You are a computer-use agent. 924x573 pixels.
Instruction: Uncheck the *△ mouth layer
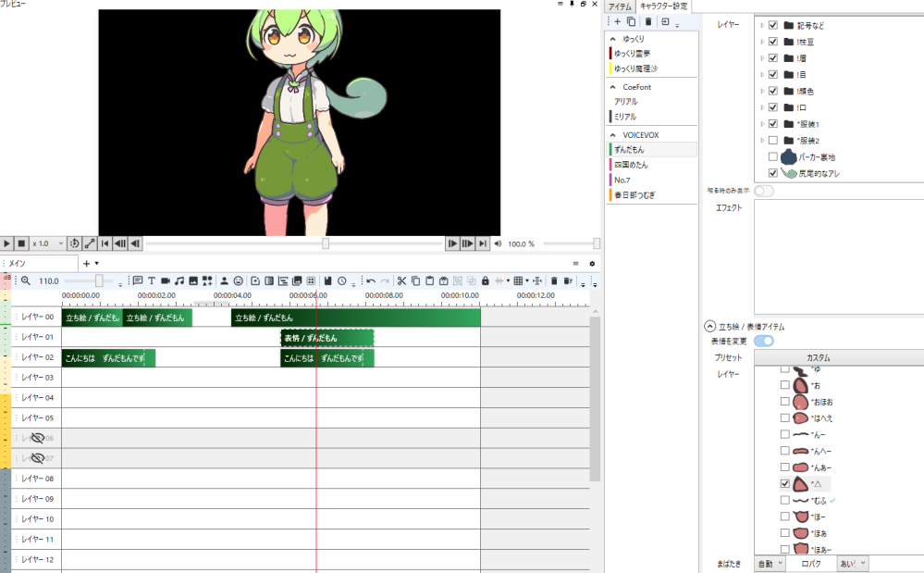785,483
